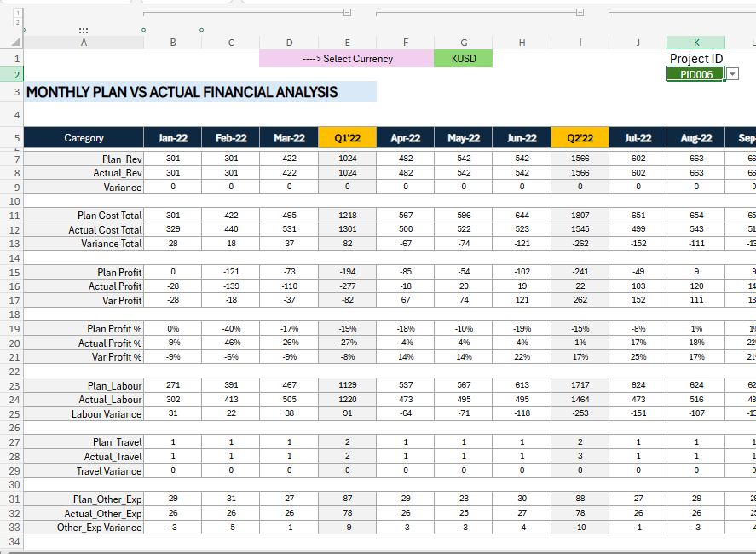Image resolution: width=756 pixels, height=554 pixels.
Task: Select column G header
Action: (463, 43)
